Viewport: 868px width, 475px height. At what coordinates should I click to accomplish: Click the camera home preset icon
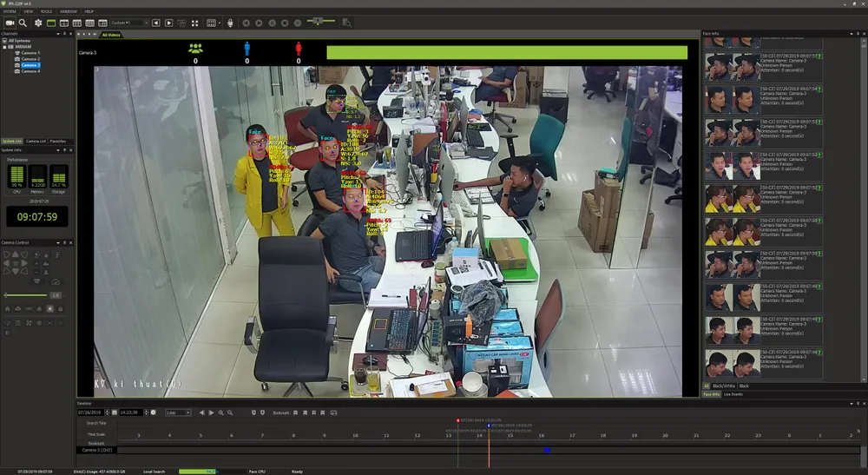[8, 308]
